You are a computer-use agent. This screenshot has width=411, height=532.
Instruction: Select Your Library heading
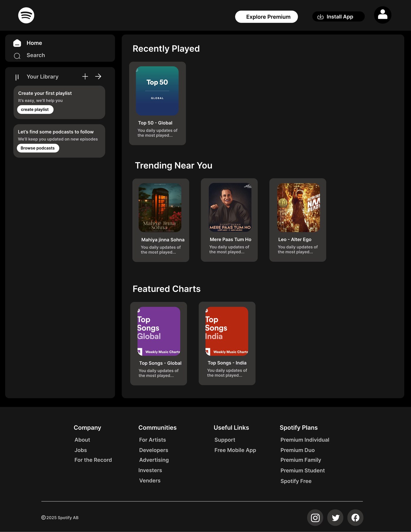click(x=43, y=77)
